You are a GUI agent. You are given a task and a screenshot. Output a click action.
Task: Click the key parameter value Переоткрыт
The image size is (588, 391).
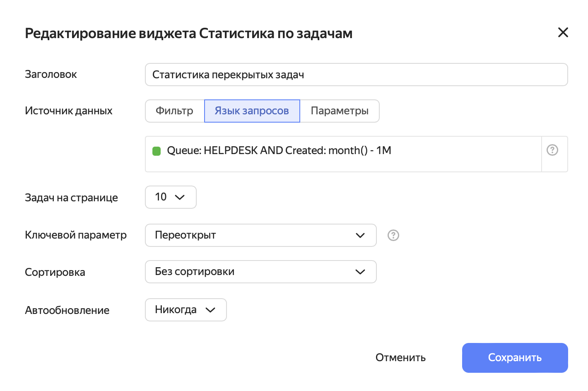[x=186, y=235]
